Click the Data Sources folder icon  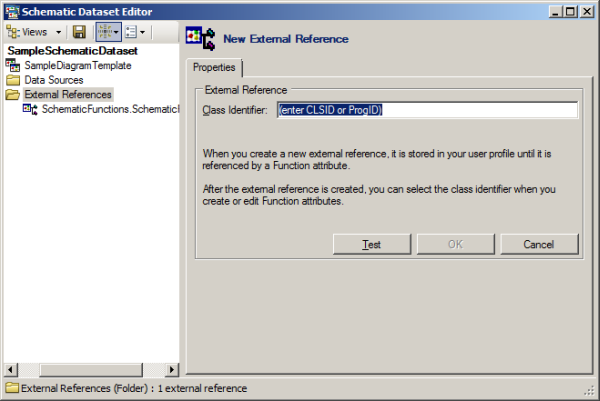click(x=13, y=80)
